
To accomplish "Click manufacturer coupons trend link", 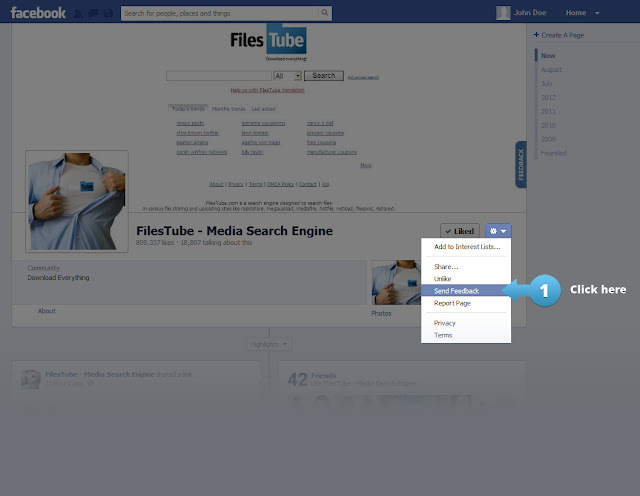I will tap(332, 152).
